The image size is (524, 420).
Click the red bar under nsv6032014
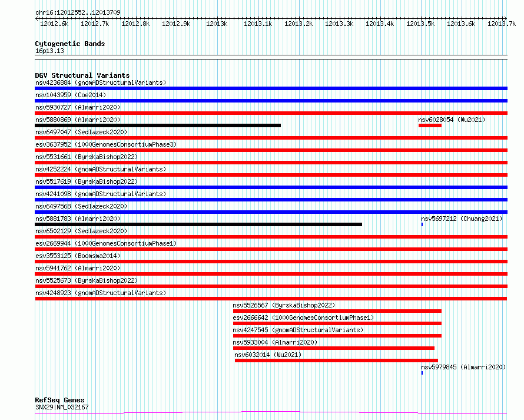click(336, 361)
